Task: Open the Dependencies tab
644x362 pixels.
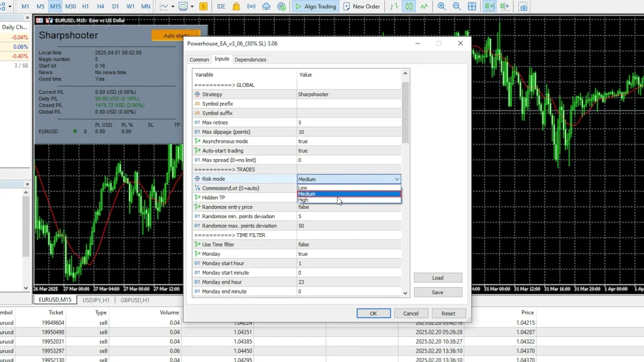Action: point(250,60)
